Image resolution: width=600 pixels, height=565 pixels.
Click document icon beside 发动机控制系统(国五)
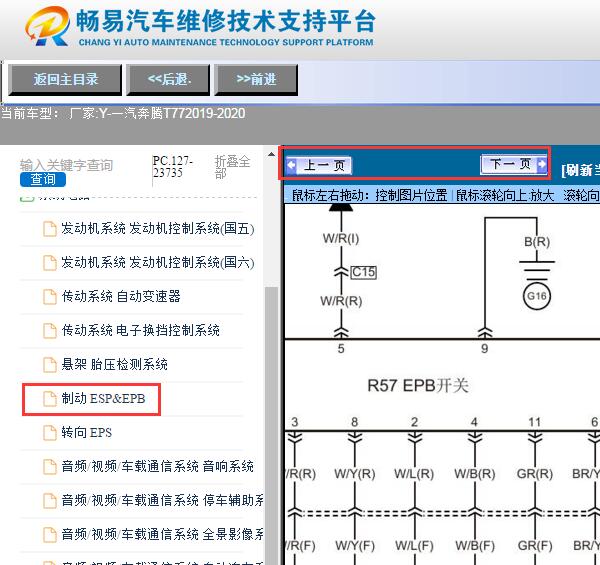(50, 229)
